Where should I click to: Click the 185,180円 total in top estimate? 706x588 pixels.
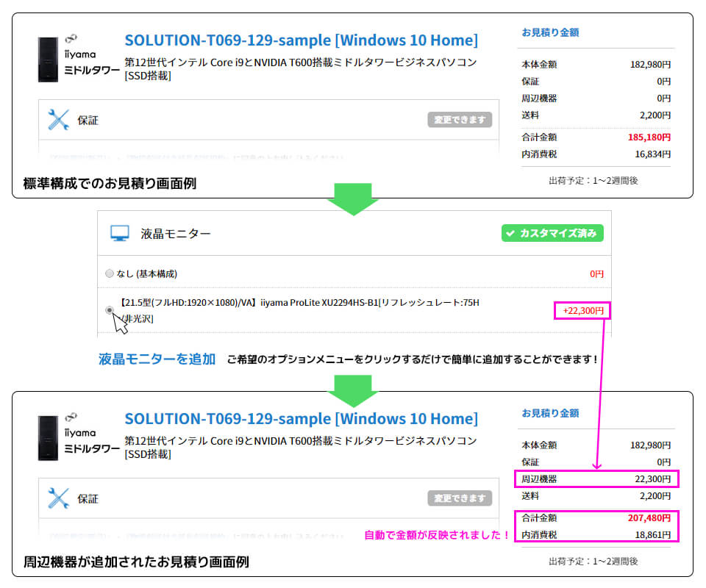point(649,137)
